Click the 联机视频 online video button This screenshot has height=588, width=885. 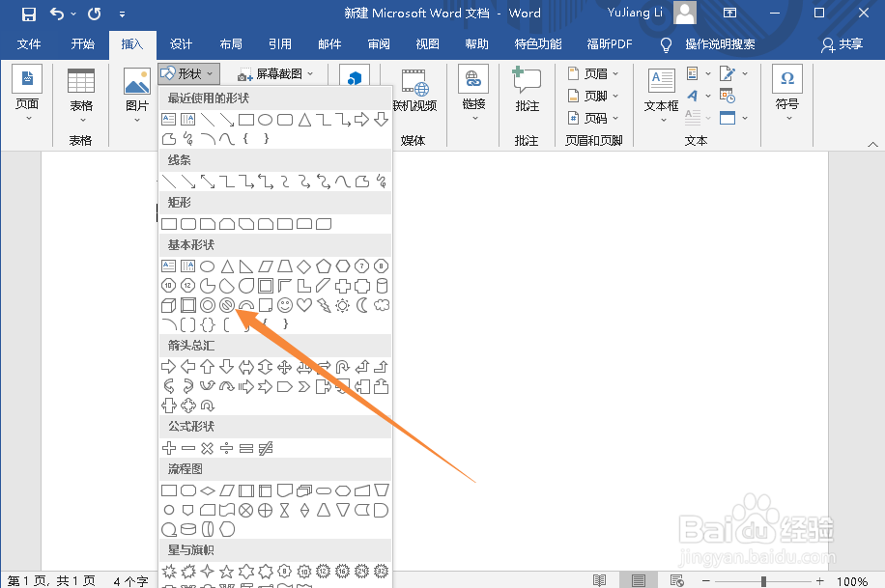(414, 91)
